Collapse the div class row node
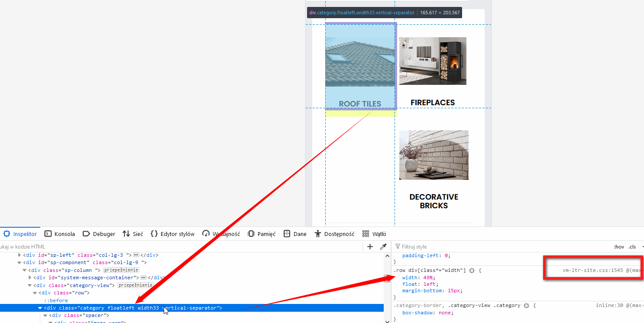The width and height of the screenshot is (644, 323). 35,293
